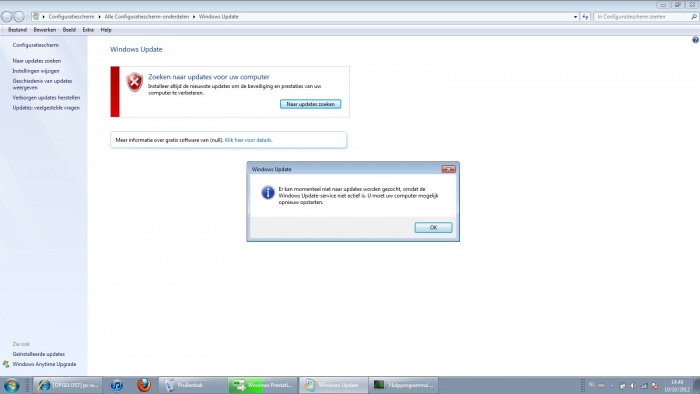Click the Action Center flag tray icon

click(622, 386)
